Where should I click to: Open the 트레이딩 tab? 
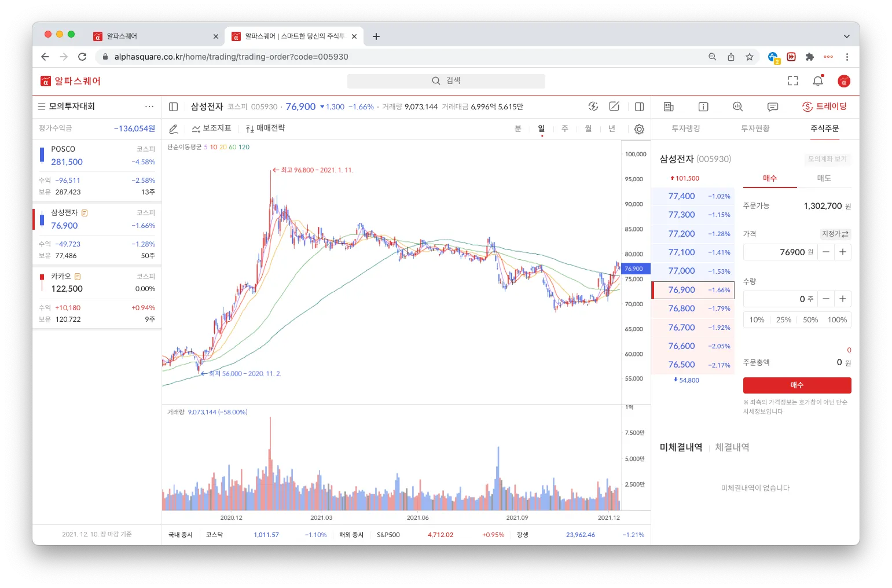pyautogui.click(x=824, y=106)
